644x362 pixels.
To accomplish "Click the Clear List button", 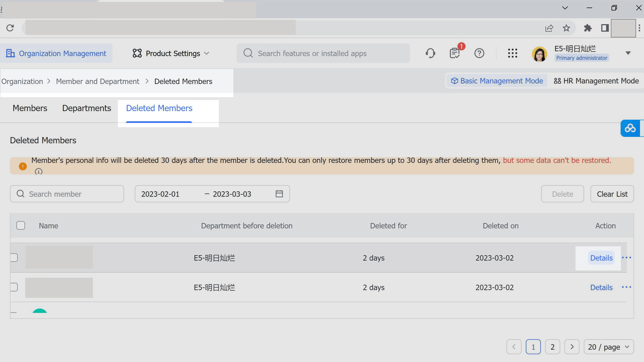I will (x=612, y=193).
